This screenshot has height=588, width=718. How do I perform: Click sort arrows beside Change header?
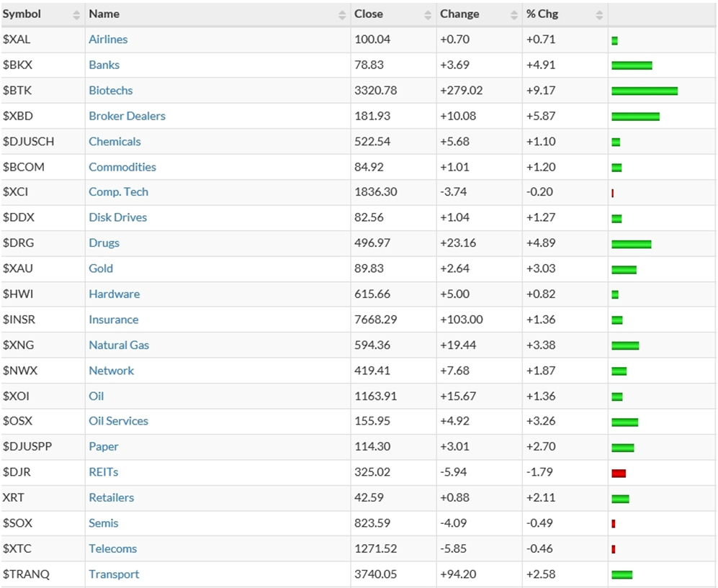(x=514, y=14)
